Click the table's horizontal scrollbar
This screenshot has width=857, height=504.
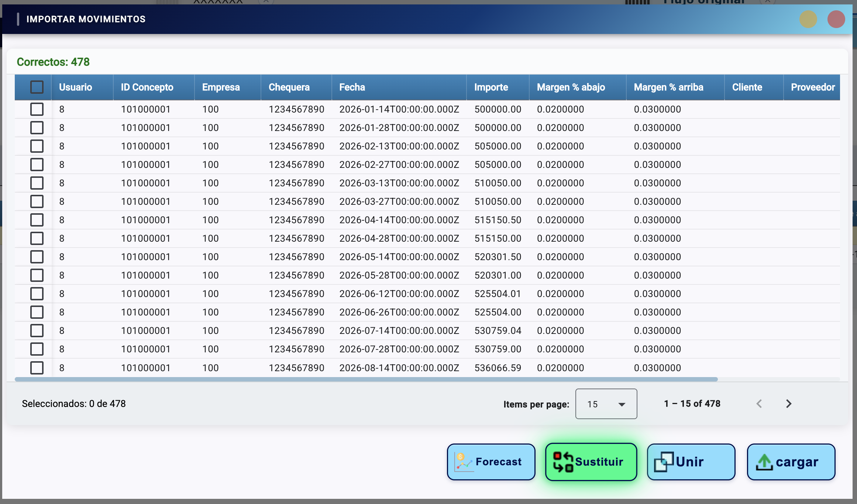(x=366, y=379)
